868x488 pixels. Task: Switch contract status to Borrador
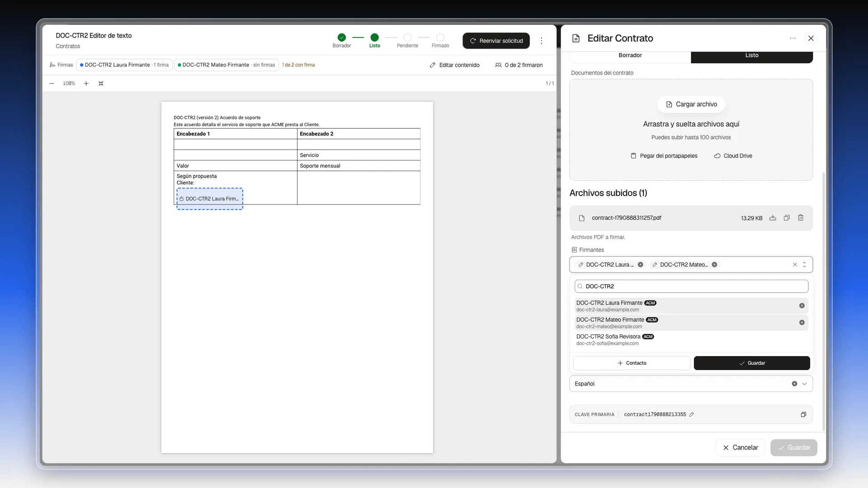tap(630, 56)
